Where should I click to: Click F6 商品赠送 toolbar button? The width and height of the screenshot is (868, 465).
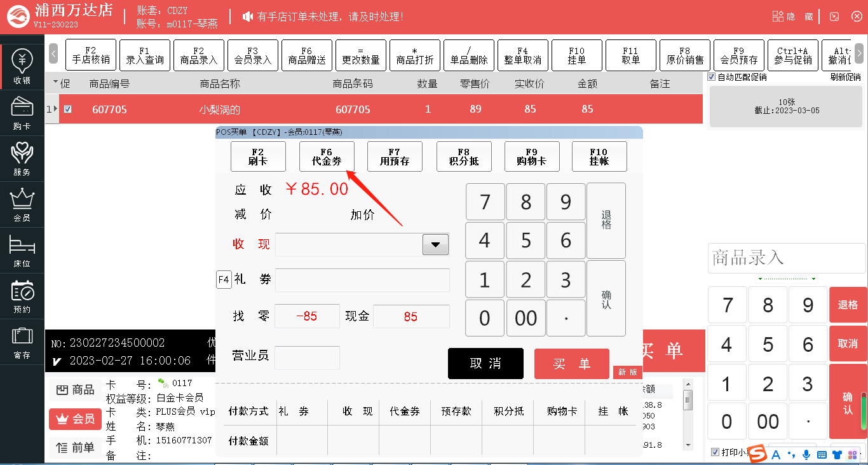tap(307, 55)
